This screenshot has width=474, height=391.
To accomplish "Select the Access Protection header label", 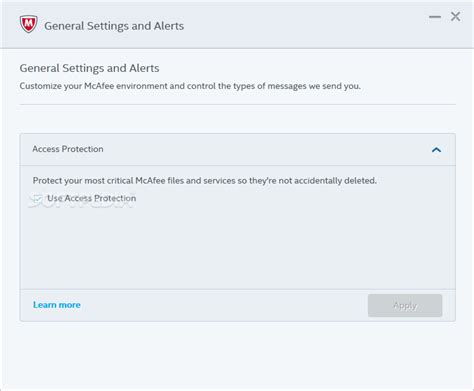I will point(68,149).
